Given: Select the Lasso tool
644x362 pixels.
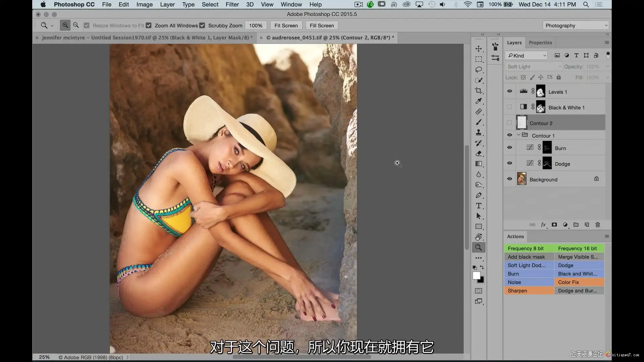Looking at the screenshot, I should pyautogui.click(x=479, y=70).
